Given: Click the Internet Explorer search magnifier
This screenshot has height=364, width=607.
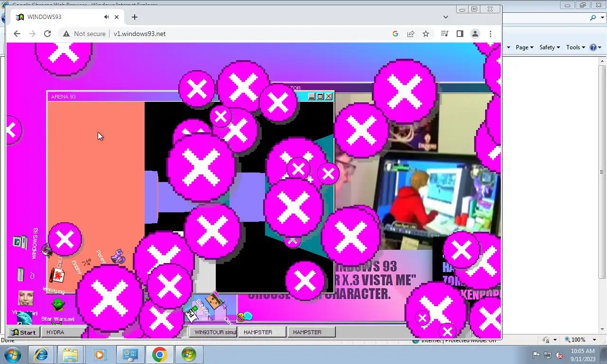Looking at the screenshot, I should (x=593, y=18).
